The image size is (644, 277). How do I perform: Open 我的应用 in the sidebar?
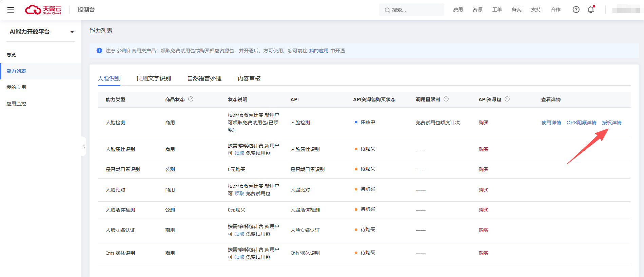(x=16, y=87)
